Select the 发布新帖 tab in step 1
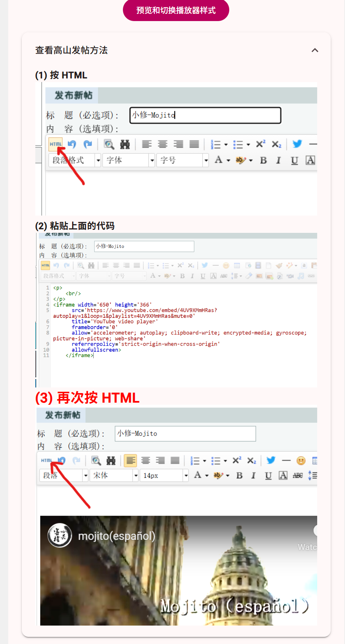The image size is (345, 644). (73, 96)
